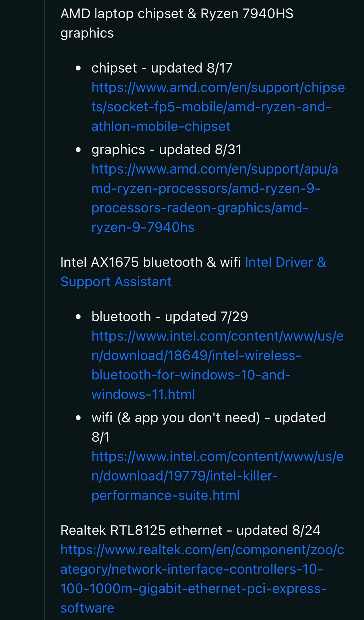Click the text 'graphics - updated 8/31'
364x620 pixels.
tap(167, 150)
